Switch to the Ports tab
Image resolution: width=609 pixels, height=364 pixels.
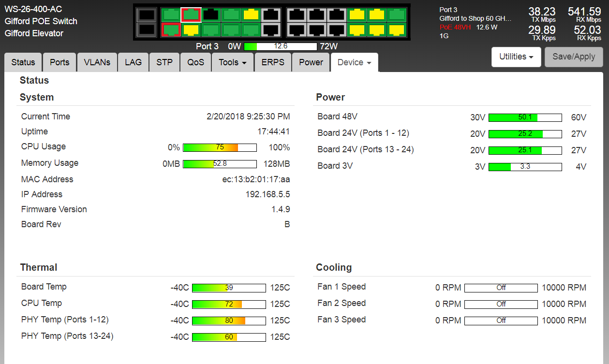59,62
